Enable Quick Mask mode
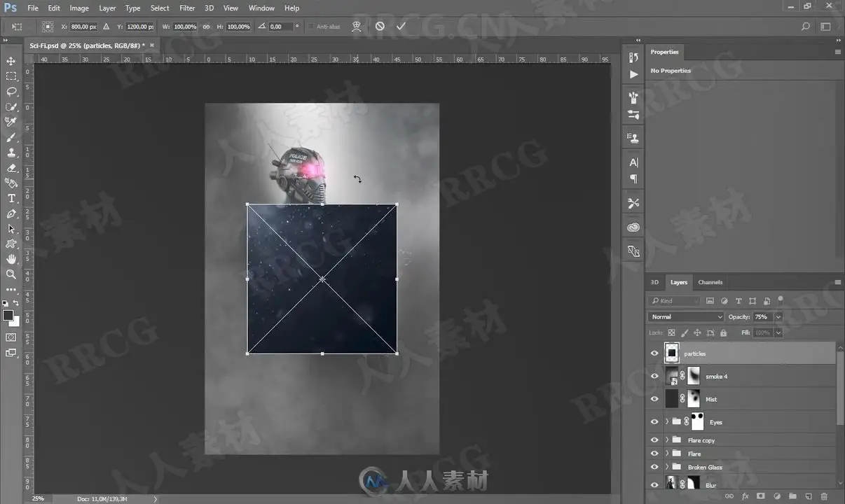Viewport: 845px width, 504px height. [11, 337]
